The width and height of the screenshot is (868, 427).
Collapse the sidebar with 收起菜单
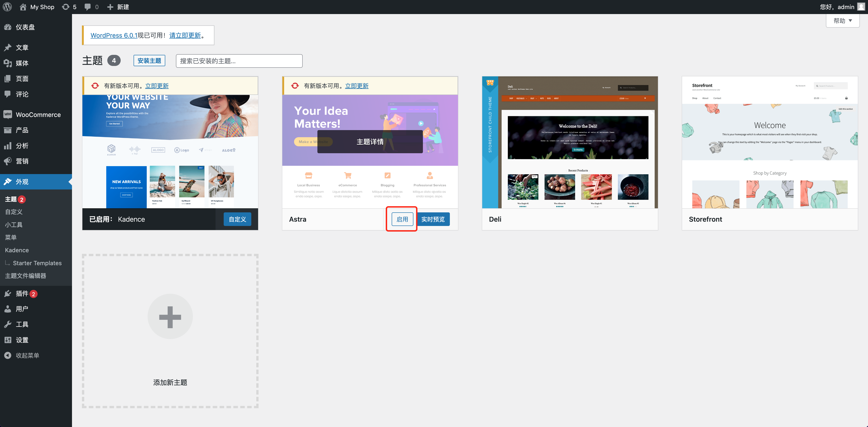coord(27,356)
